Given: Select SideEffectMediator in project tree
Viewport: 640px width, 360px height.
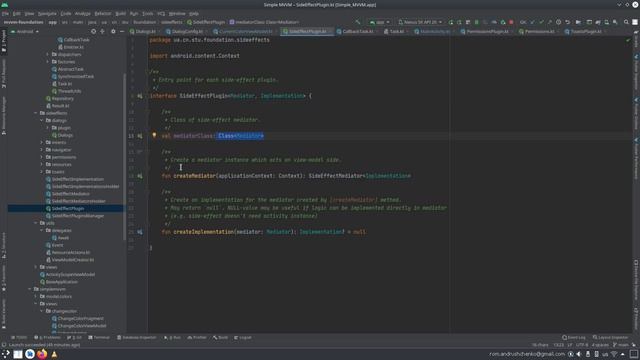Looking at the screenshot, I should click(x=71, y=194).
